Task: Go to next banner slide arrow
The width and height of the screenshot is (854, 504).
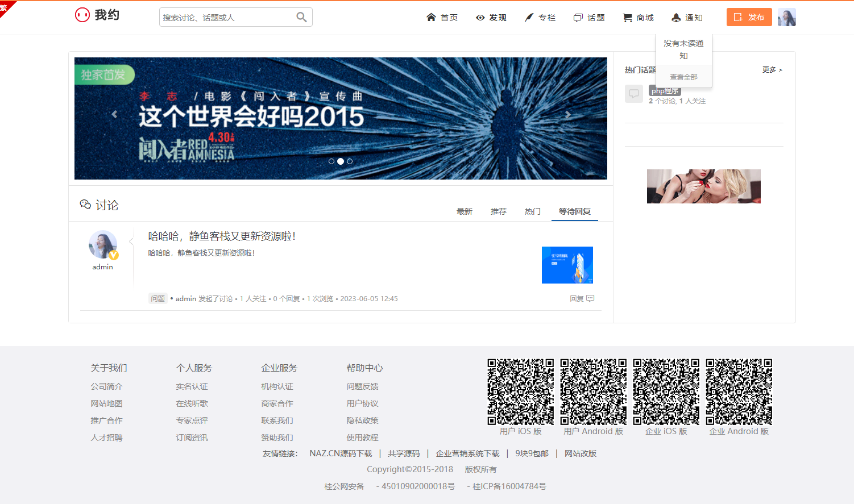Action: (x=567, y=115)
